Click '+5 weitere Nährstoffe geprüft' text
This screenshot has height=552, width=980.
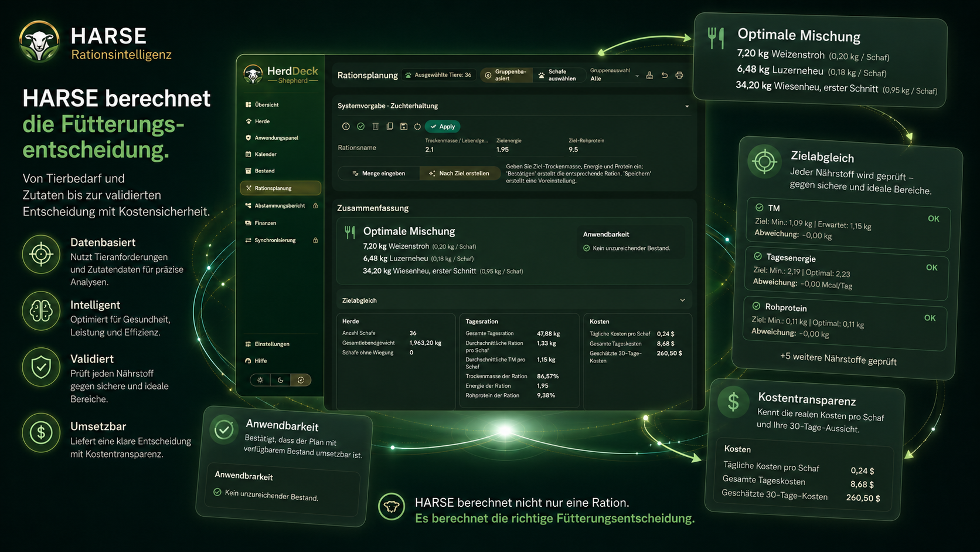click(838, 359)
